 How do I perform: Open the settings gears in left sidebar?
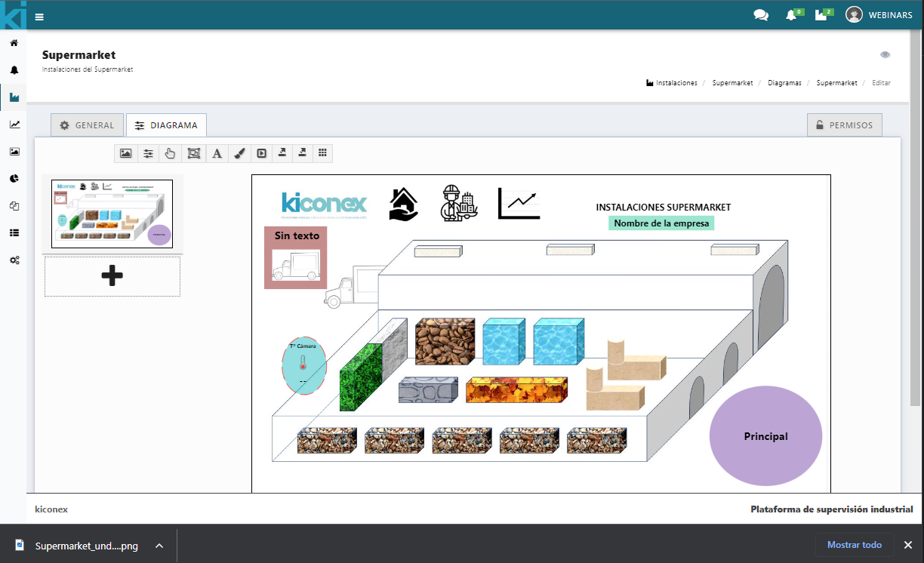(x=14, y=260)
